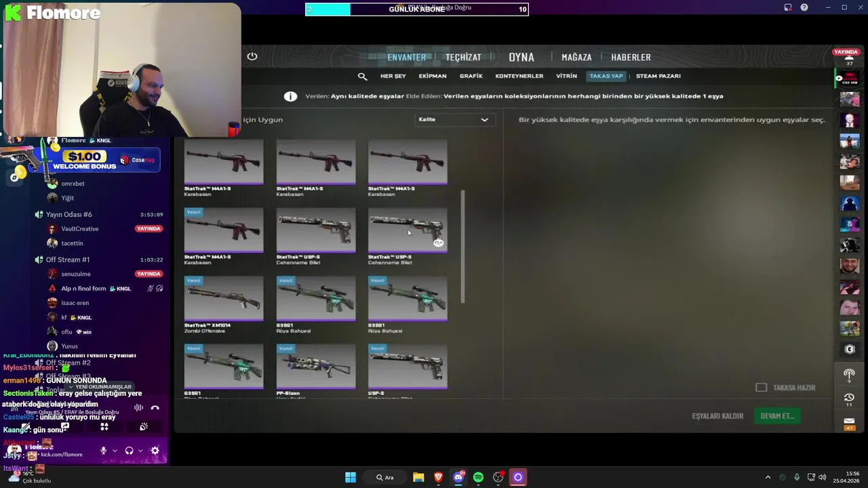Go to the HABERLER tab
This screenshot has height=488, width=868.
pos(631,58)
